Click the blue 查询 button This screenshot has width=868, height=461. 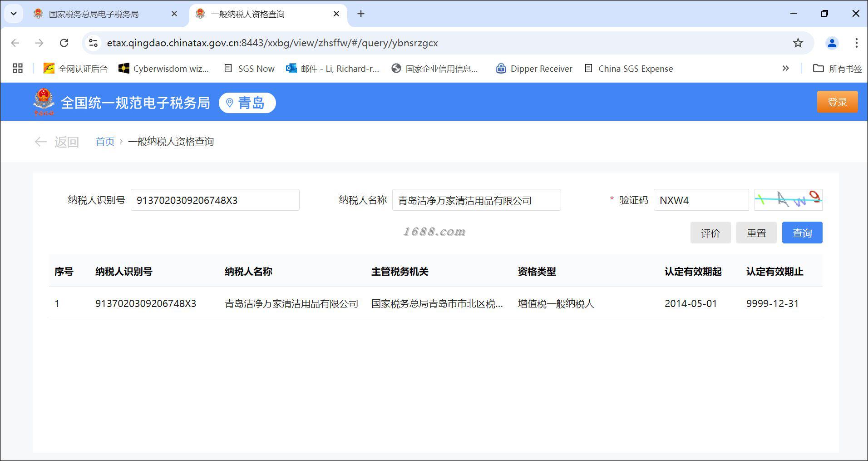(802, 233)
